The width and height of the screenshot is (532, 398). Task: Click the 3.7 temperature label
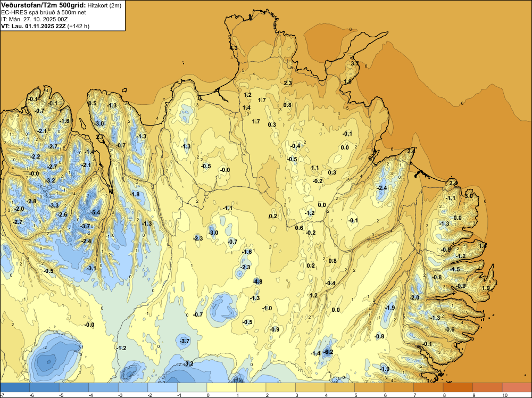[354, 63]
